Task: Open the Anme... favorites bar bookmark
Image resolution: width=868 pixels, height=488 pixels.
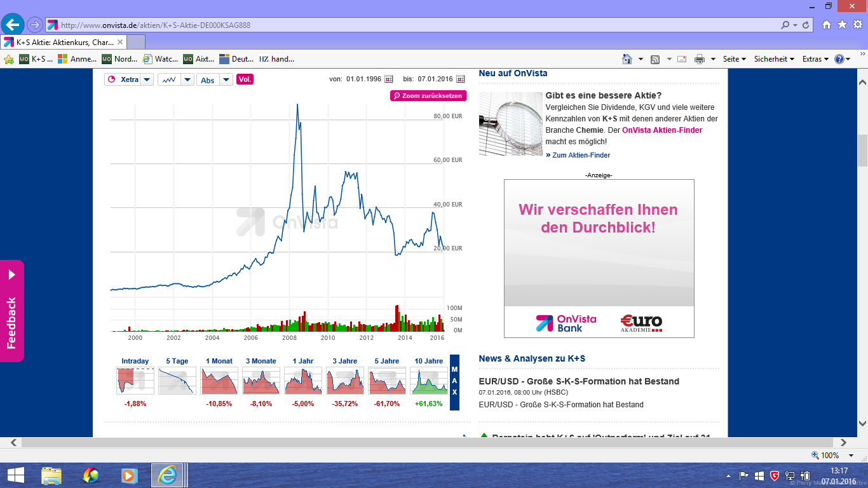Action: pos(78,59)
